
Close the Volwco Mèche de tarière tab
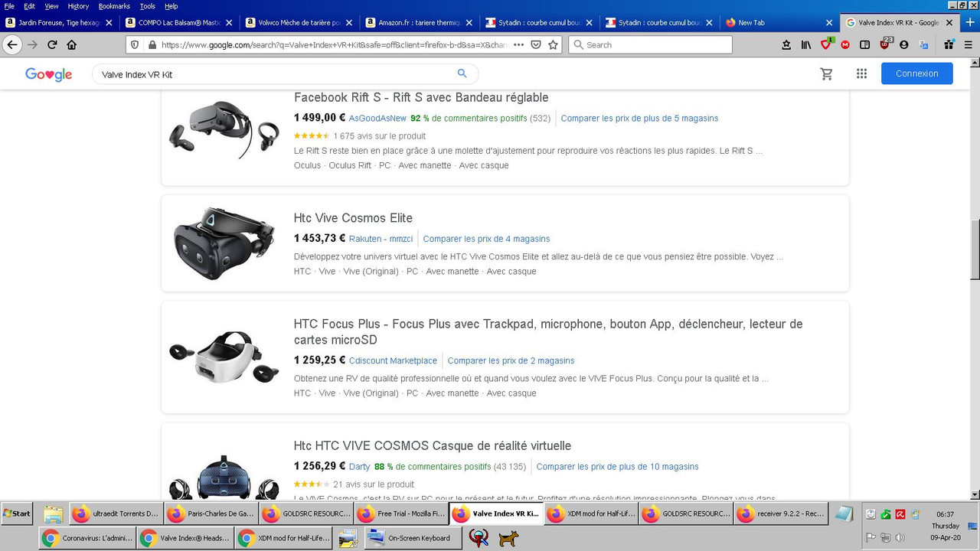[x=349, y=23]
